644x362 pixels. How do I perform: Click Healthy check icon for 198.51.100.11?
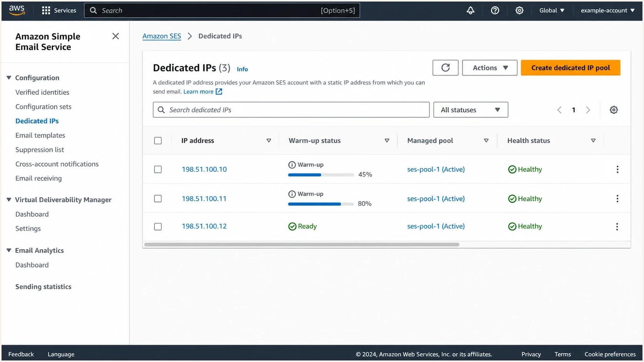coord(512,199)
